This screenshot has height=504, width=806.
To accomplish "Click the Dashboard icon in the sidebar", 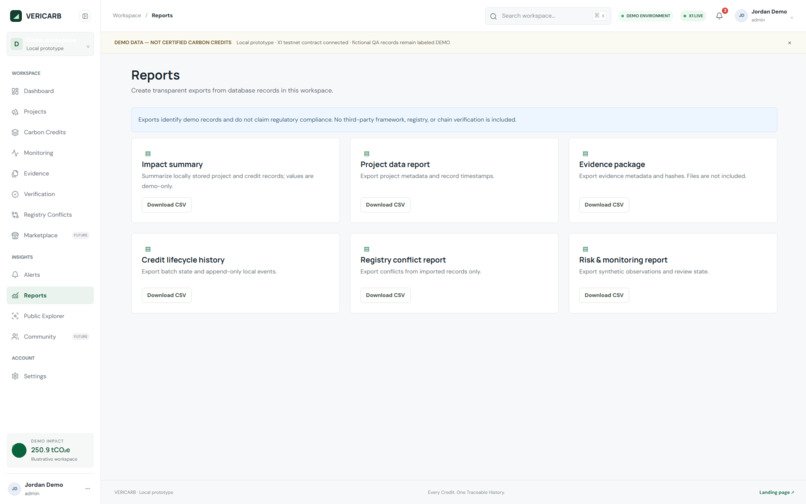I will coord(15,91).
